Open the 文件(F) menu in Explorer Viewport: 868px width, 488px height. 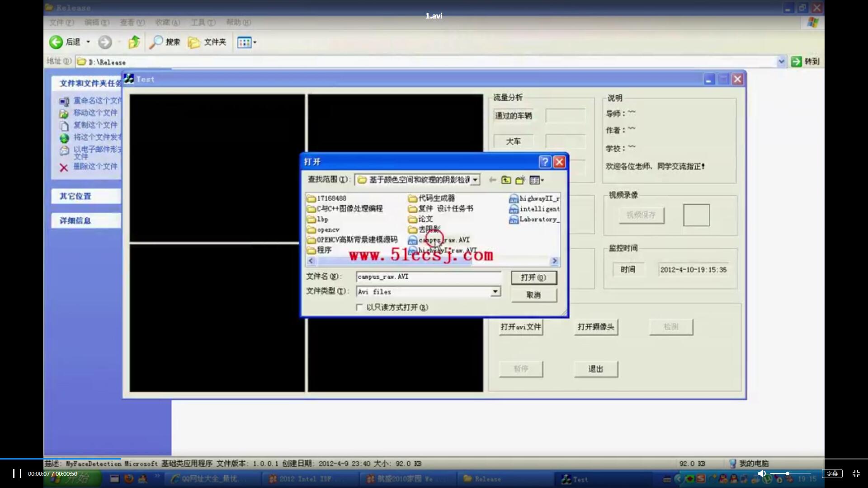tap(61, 22)
